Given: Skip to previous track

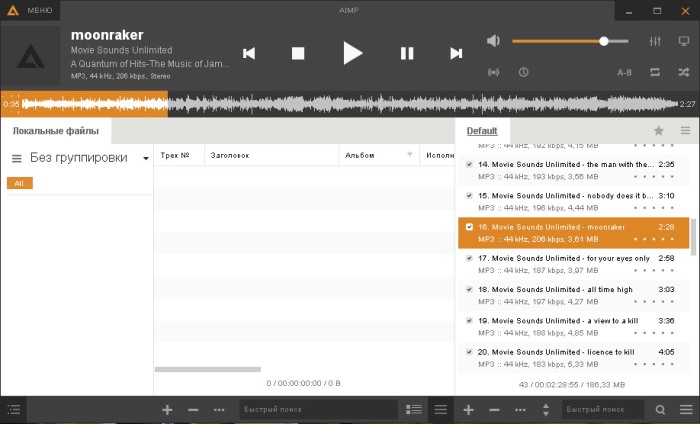Looking at the screenshot, I should point(249,54).
